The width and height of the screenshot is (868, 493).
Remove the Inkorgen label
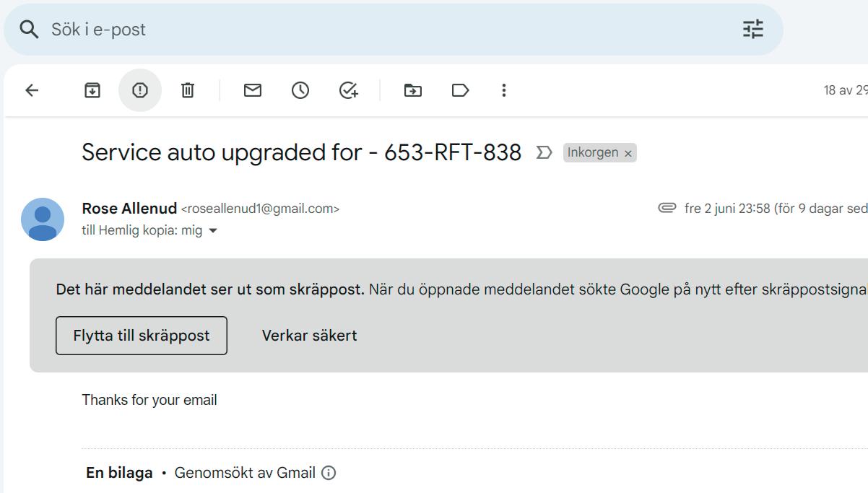click(628, 154)
